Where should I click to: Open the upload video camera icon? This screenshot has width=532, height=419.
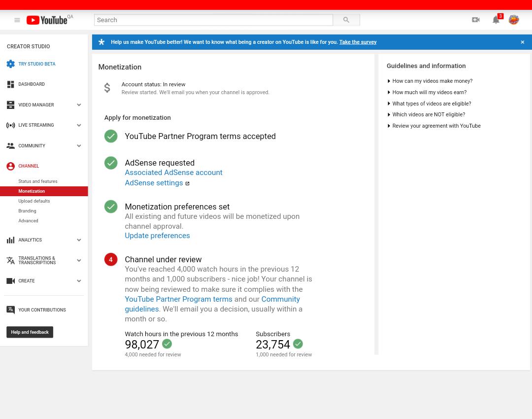click(x=476, y=20)
